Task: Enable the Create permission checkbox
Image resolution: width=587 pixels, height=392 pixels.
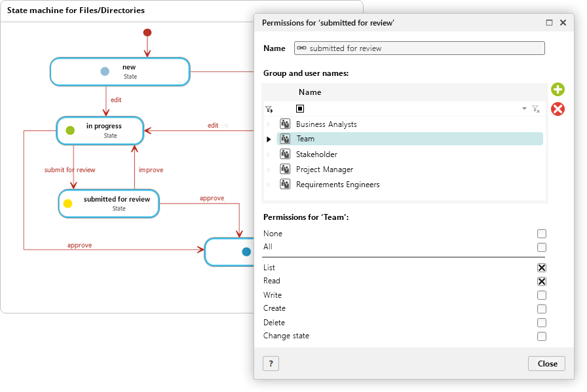Action: pos(542,309)
